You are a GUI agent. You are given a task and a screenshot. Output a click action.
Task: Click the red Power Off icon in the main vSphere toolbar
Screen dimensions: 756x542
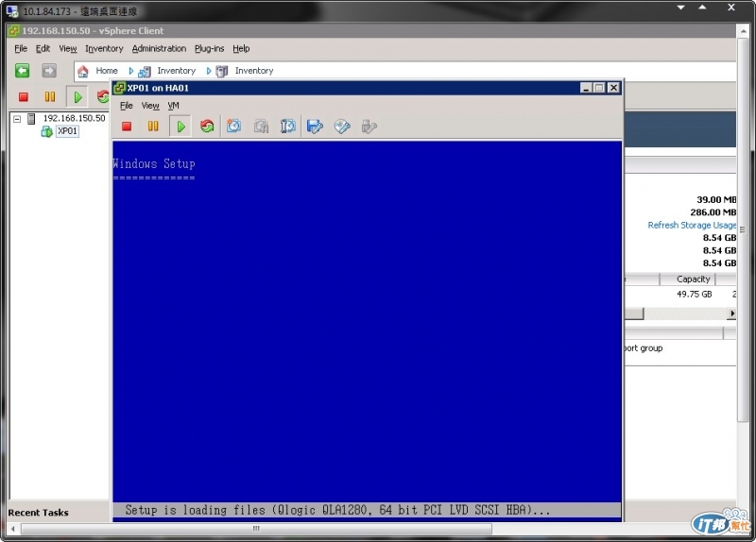click(23, 97)
